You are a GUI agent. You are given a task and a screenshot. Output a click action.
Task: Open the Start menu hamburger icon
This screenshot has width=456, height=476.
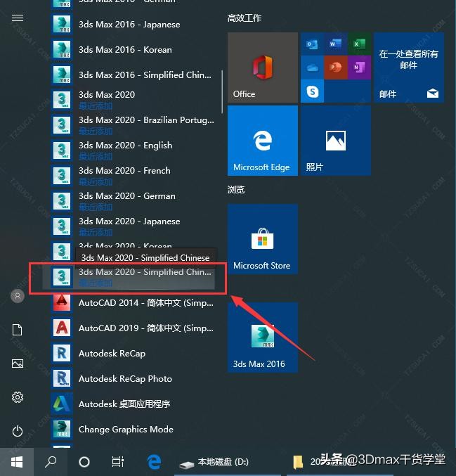point(18,18)
